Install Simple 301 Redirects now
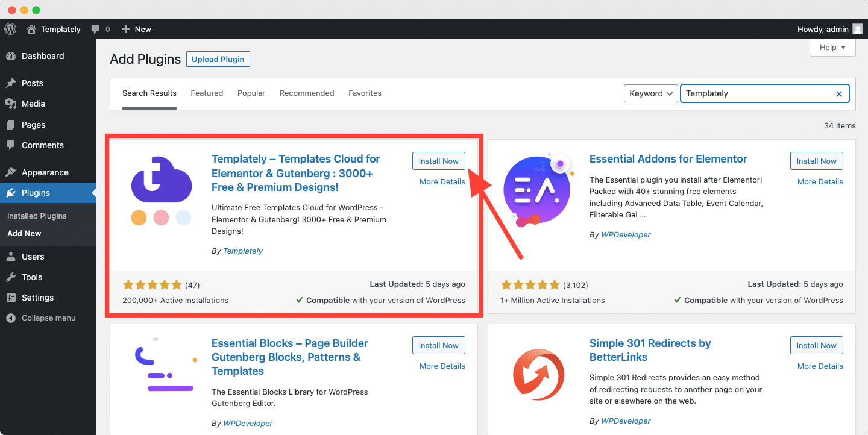The image size is (868, 435). [817, 345]
